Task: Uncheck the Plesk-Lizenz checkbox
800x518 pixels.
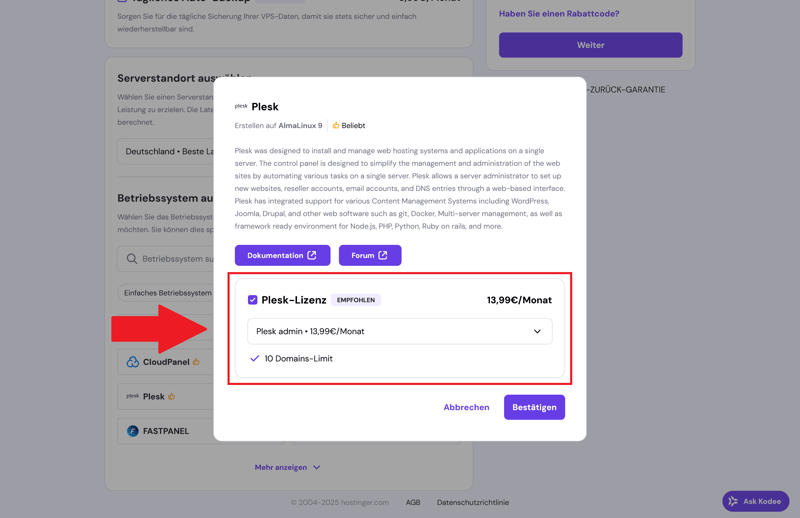Action: pyautogui.click(x=253, y=300)
